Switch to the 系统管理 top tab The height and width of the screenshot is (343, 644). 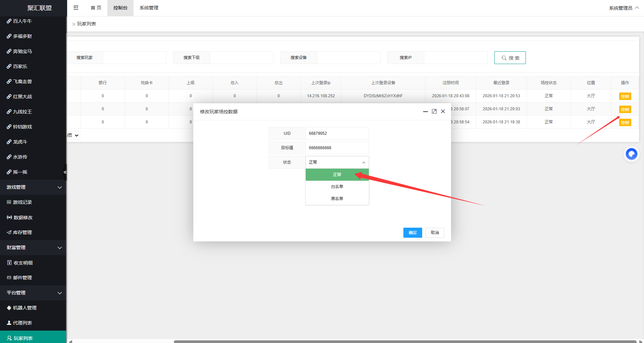click(x=149, y=8)
